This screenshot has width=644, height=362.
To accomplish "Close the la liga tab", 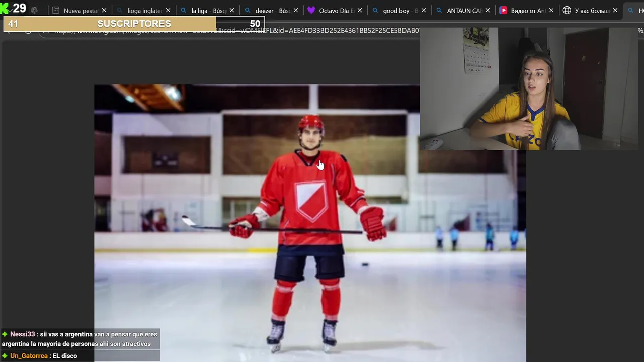I will click(x=232, y=10).
